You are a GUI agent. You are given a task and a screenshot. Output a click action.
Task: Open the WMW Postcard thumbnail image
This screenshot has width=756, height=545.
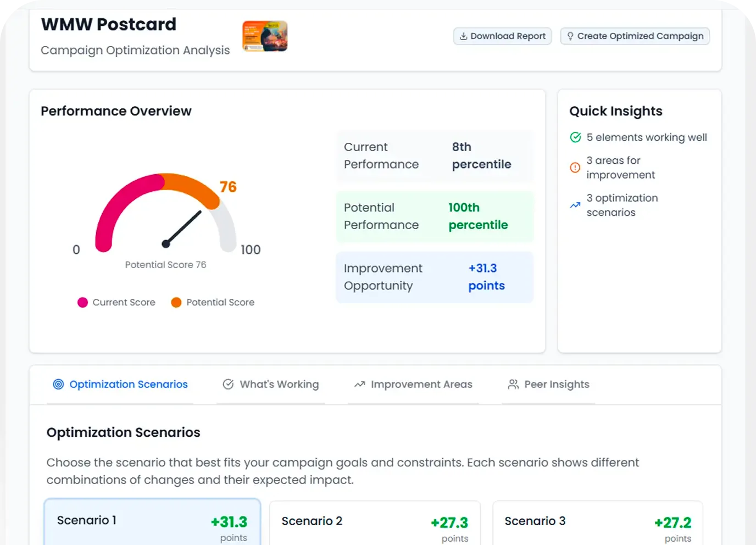[265, 36]
